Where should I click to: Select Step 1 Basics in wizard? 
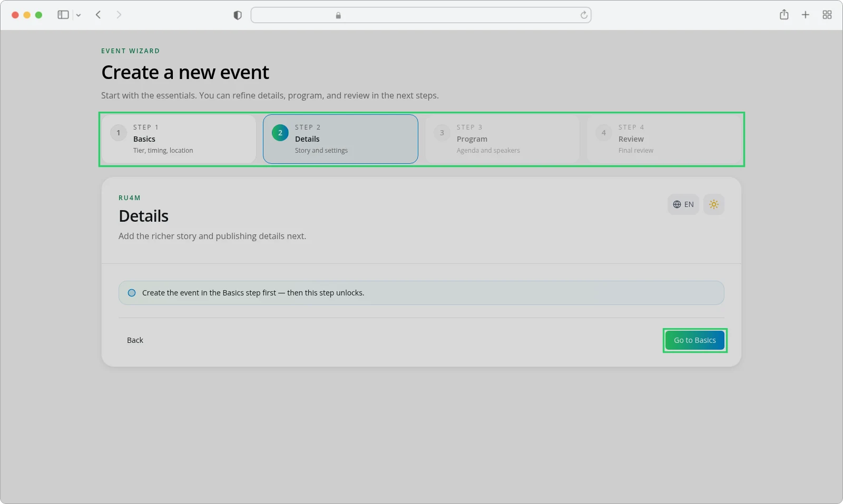point(179,139)
